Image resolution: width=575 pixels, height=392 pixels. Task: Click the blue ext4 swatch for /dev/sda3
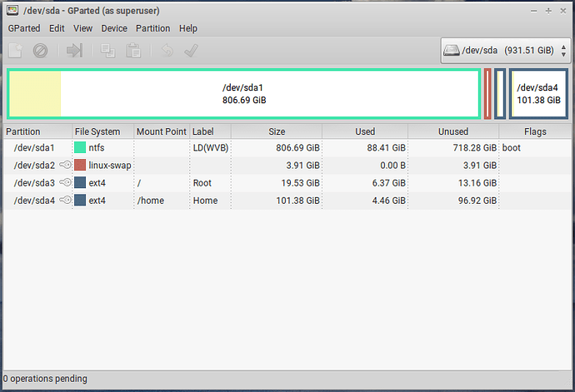(80, 182)
